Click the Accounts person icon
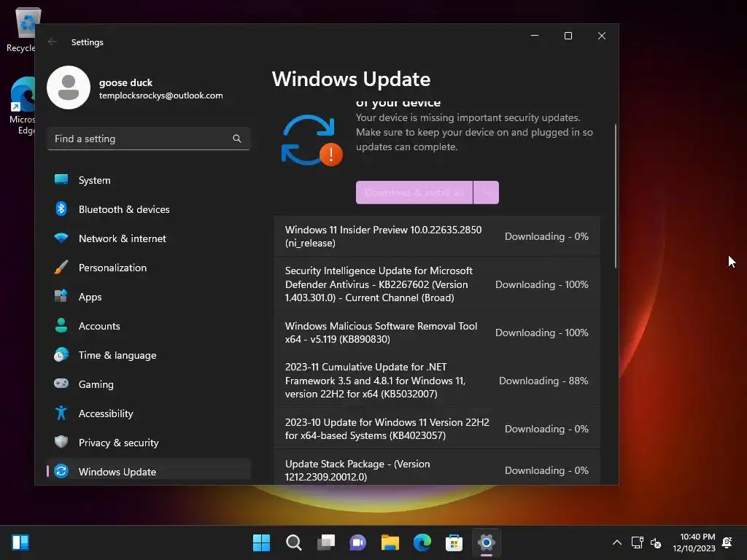The width and height of the screenshot is (747, 560). coord(61,325)
